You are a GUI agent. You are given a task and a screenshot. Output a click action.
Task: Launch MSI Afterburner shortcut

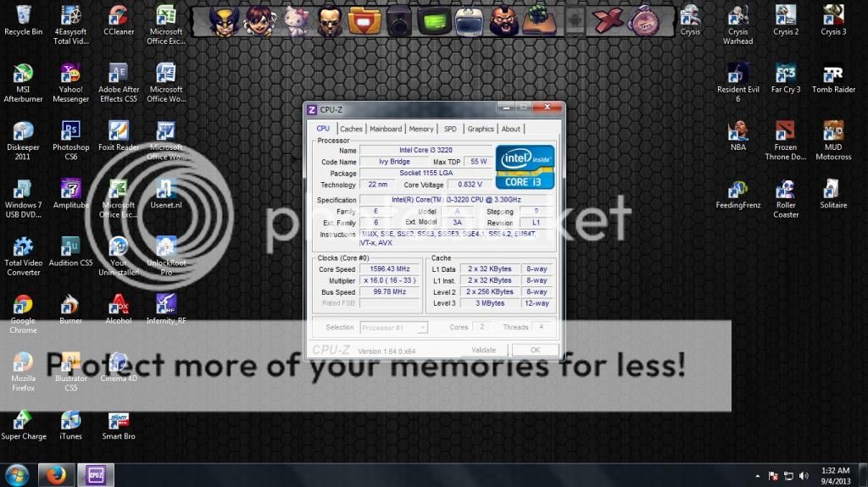(x=23, y=83)
